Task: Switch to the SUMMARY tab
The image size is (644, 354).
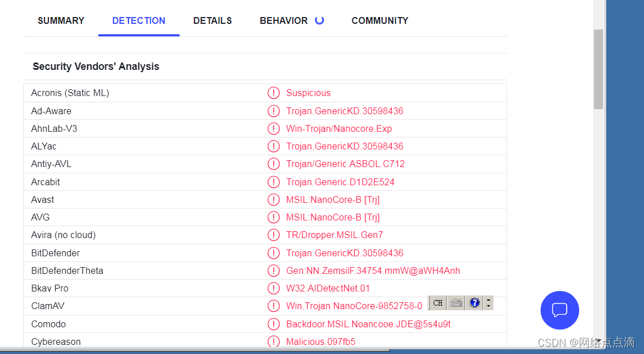Action: 61,20
